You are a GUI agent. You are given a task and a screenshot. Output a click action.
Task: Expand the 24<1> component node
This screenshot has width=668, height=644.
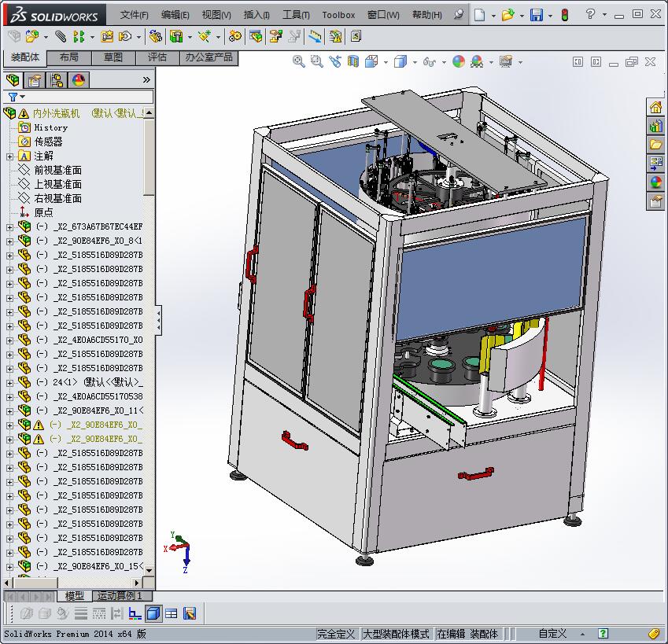click(x=9, y=383)
